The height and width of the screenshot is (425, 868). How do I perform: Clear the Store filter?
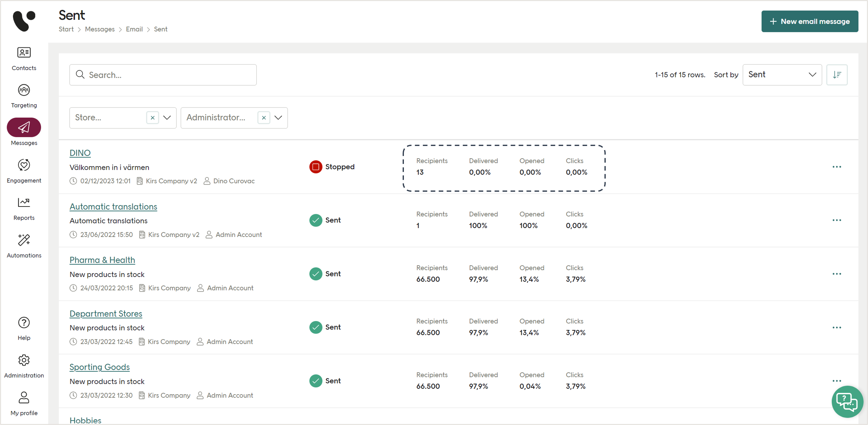pos(153,118)
